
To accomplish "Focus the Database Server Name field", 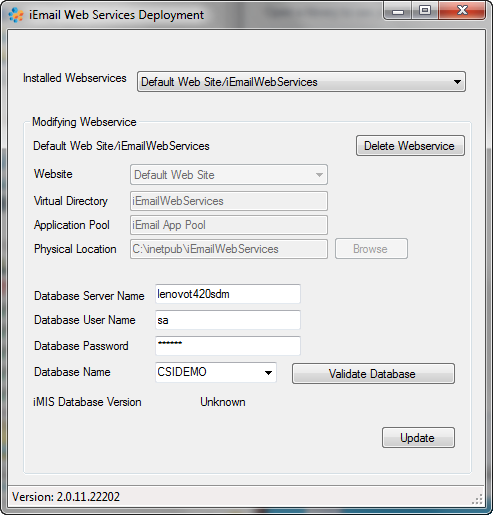I will (x=228, y=294).
